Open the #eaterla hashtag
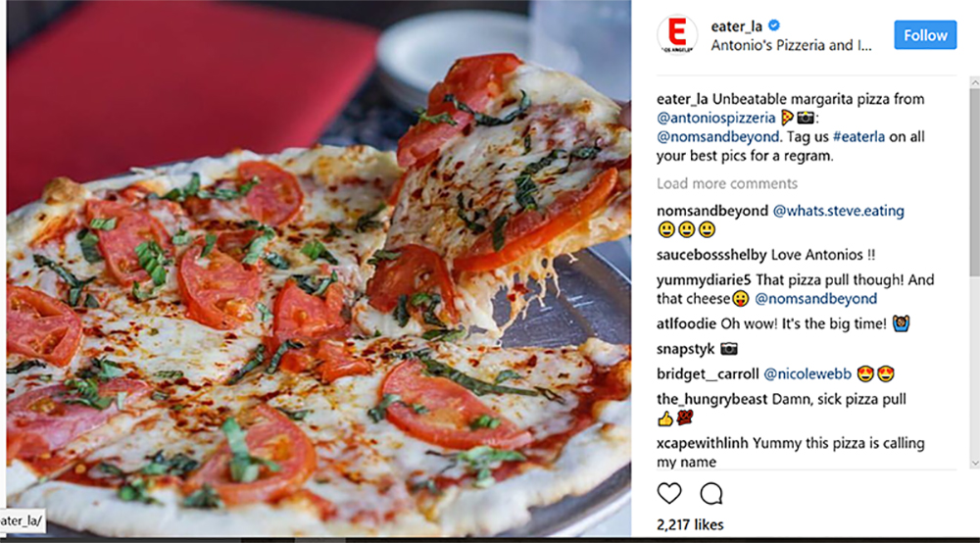Viewport: 980px width, 543px height. click(x=858, y=136)
